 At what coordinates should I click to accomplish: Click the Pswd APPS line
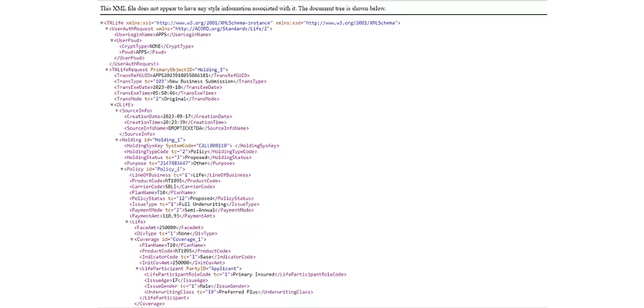(x=143, y=52)
